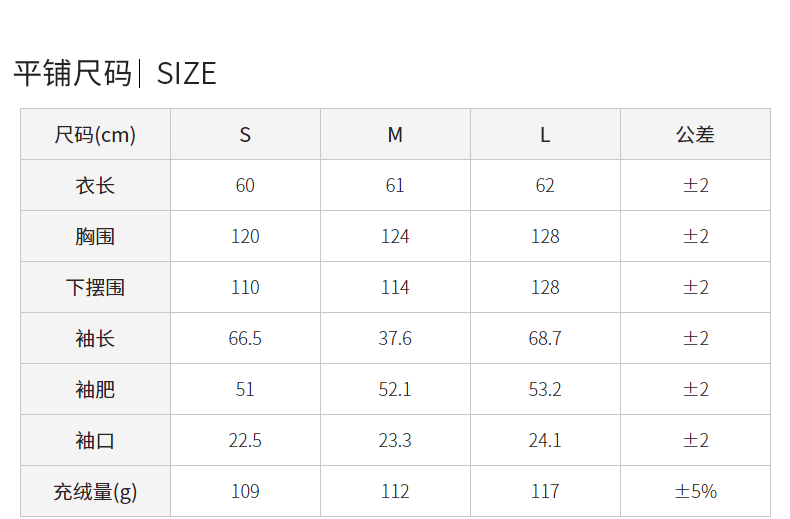Select the 37.6 value in M column
This screenshot has width=790, height=519.
[396, 338]
